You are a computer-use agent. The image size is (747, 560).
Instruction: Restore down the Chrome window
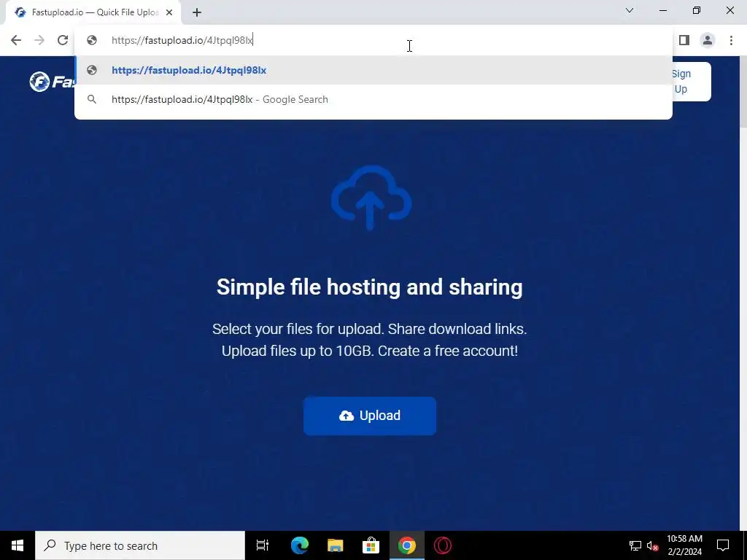click(697, 10)
